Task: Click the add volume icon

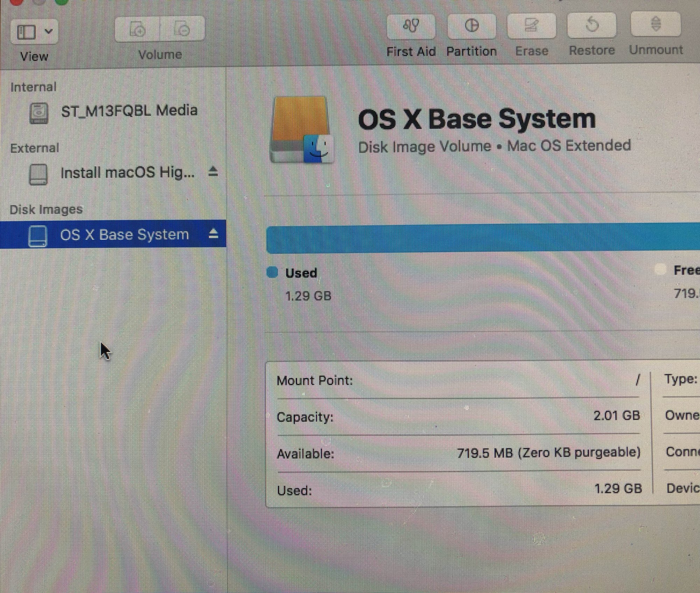Action: point(138,29)
